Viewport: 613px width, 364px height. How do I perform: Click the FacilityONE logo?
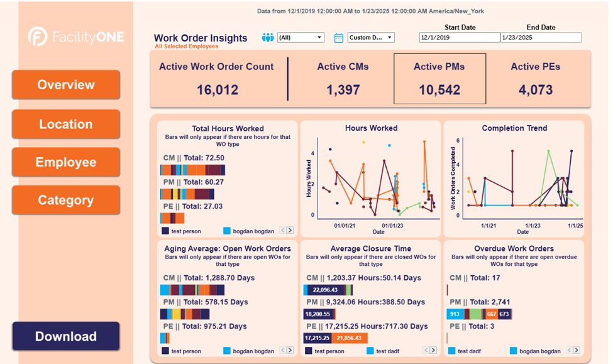76,36
